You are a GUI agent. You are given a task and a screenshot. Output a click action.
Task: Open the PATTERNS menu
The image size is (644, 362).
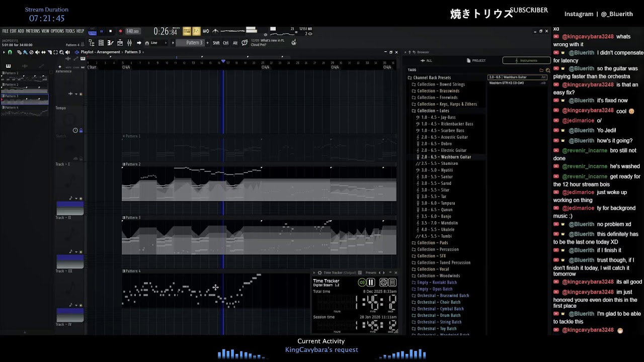pos(33,31)
